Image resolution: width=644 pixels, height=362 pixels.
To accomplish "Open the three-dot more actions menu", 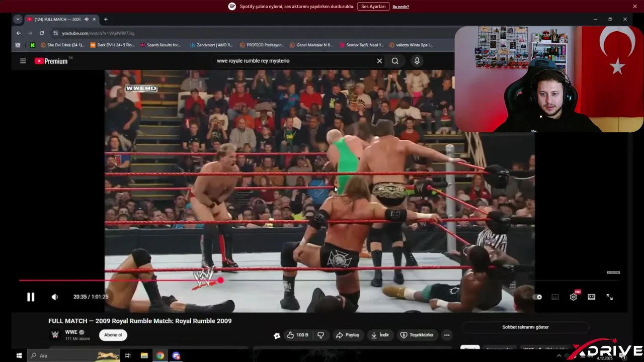I will (446, 335).
